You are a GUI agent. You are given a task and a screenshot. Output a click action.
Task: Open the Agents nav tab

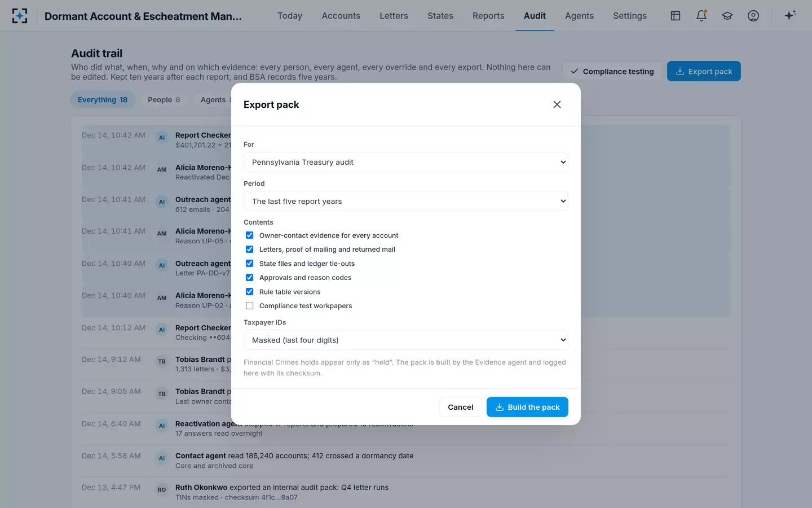tap(580, 16)
